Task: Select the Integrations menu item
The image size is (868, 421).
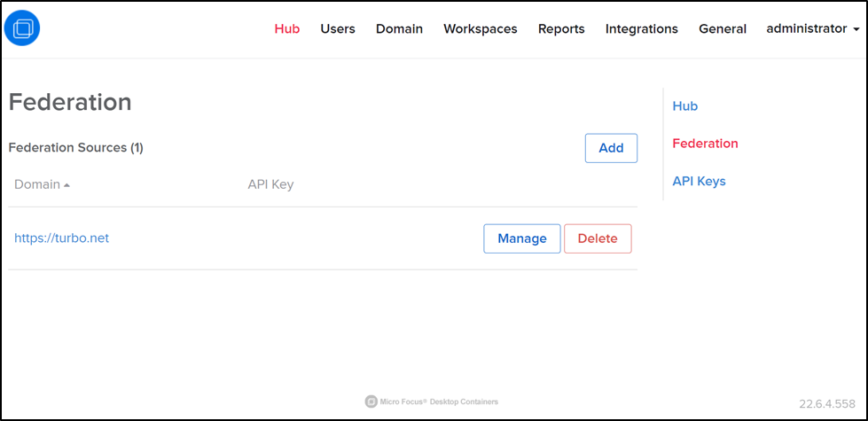Action: click(641, 28)
